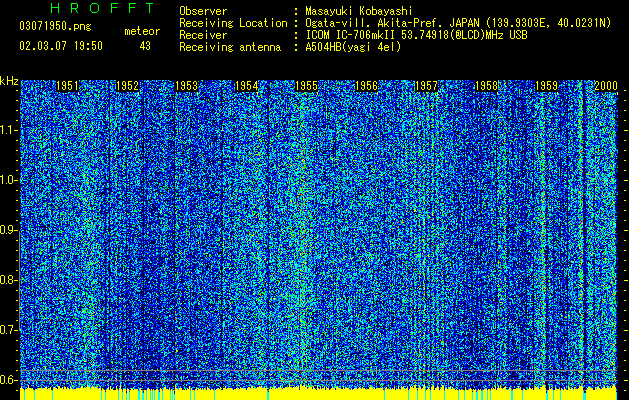
Task: Click the Receiving Location label
Action: click(233, 23)
